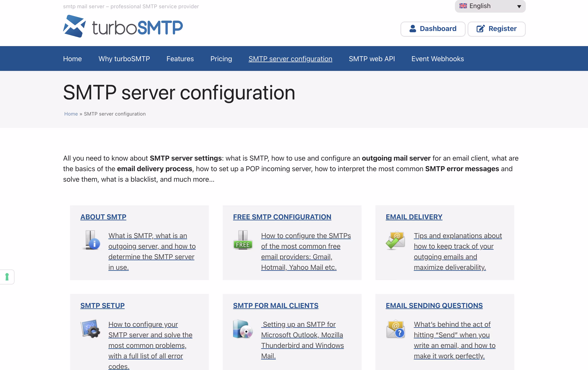The width and height of the screenshot is (588, 370).
Task: Click the language dropdown arrow
Action: tap(519, 7)
